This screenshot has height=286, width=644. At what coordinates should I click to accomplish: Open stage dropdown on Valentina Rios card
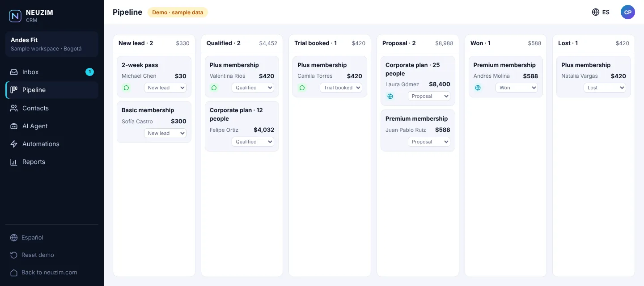[x=253, y=88]
